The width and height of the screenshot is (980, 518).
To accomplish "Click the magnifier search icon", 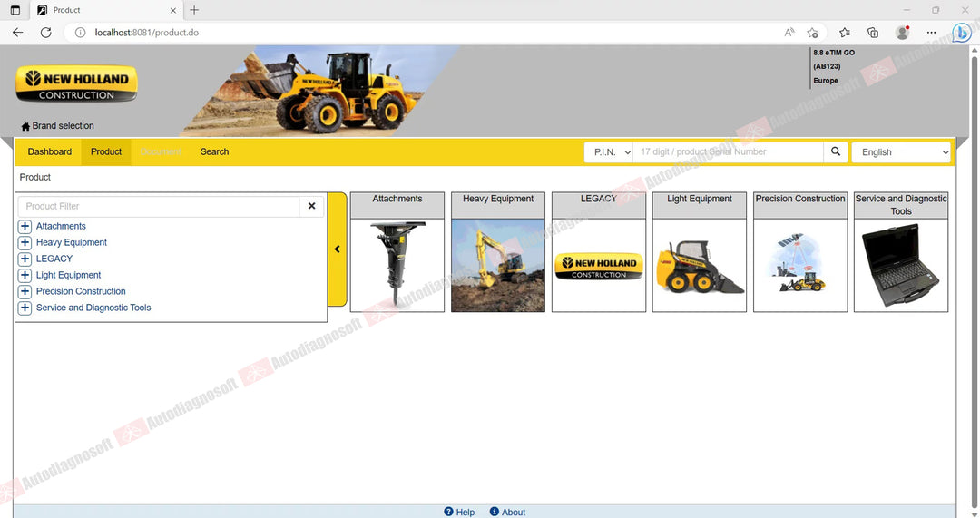I will click(835, 151).
